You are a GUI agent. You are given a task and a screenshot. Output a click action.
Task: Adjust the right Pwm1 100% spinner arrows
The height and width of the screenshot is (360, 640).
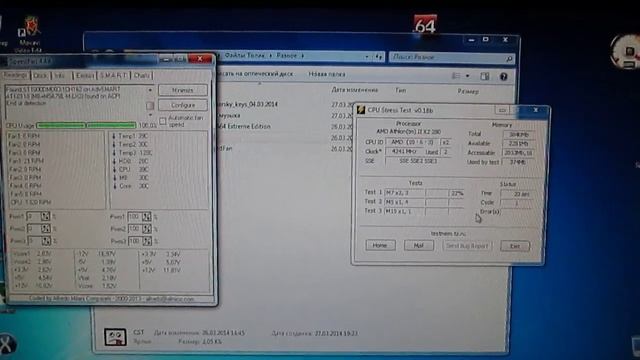147,217
